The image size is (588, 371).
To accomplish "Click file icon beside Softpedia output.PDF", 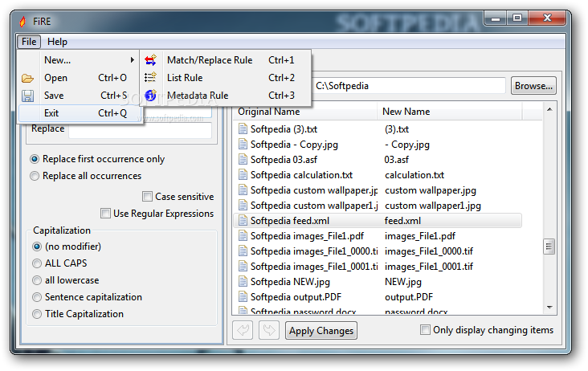I will 243,297.
